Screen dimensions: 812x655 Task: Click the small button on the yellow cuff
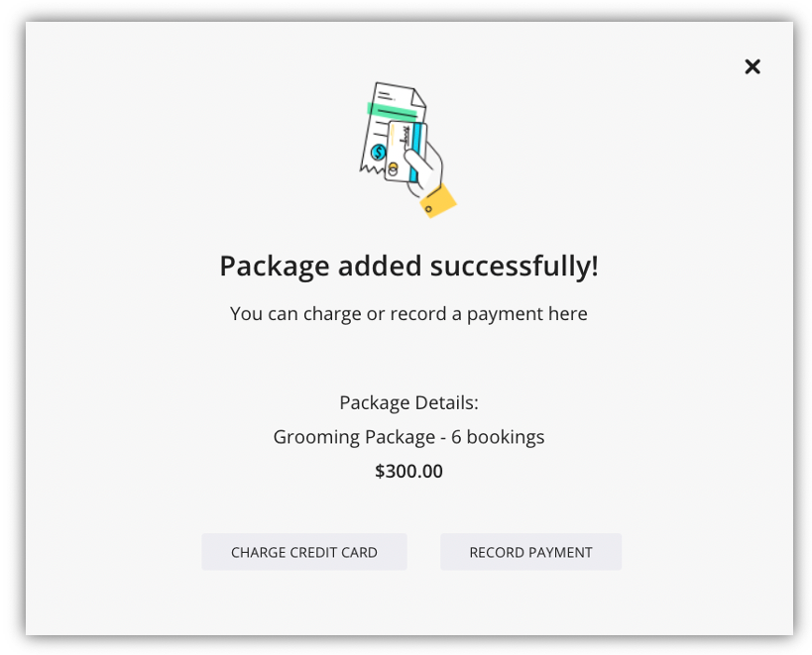[x=428, y=209]
